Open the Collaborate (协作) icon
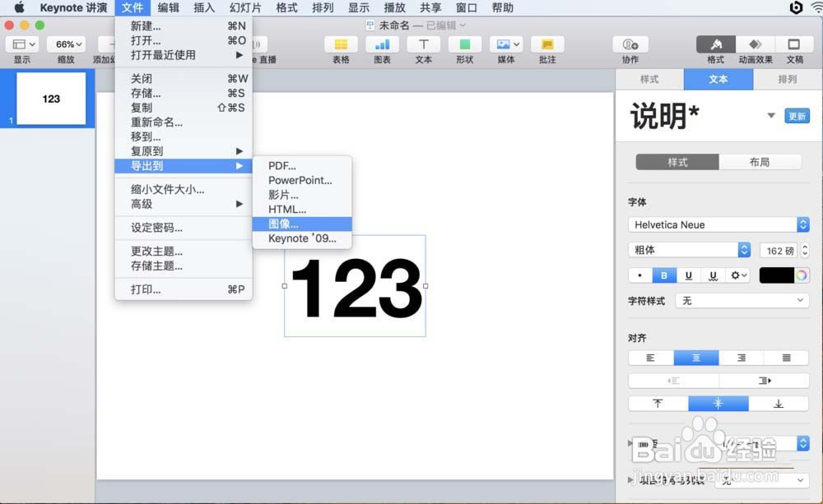 tap(630, 44)
